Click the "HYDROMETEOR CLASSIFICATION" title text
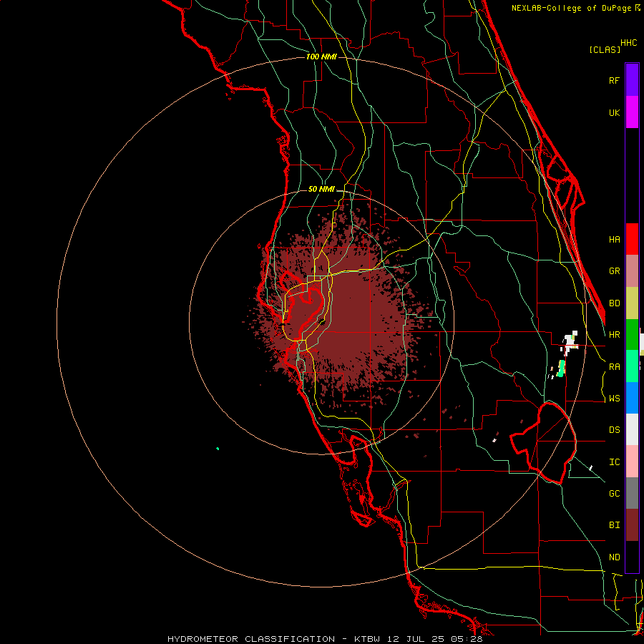 [251, 639]
